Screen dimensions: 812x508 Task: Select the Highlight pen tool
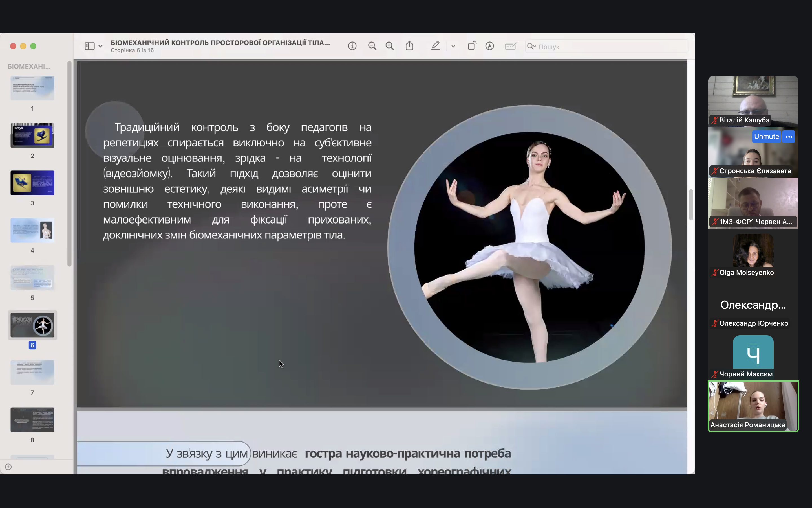point(436,46)
